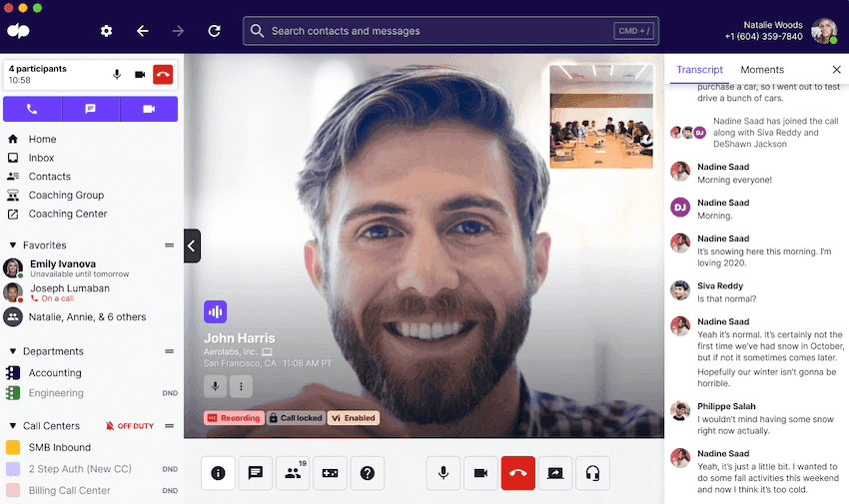Hang up from the 4 participants card
849x504 pixels.
[x=163, y=74]
